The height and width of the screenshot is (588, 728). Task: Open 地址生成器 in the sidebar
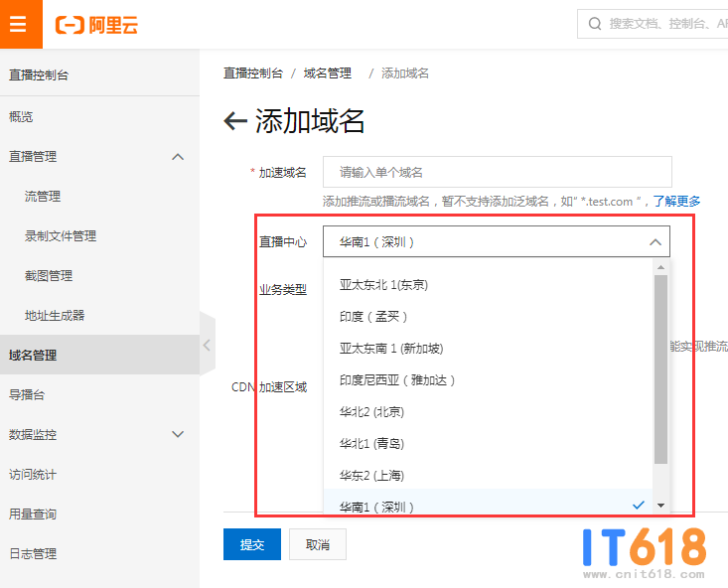point(100,316)
